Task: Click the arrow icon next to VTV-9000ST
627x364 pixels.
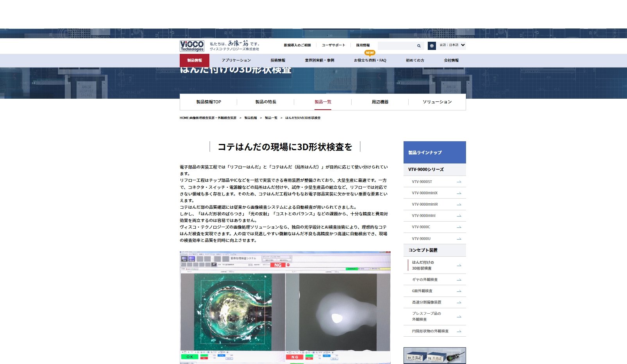Action: pos(459,182)
